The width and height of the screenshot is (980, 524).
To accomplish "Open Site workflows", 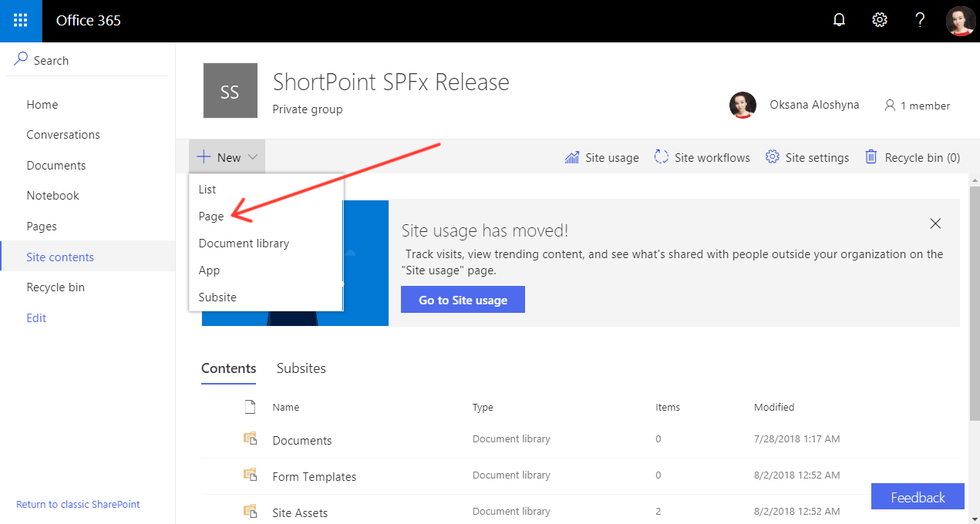I will click(701, 157).
